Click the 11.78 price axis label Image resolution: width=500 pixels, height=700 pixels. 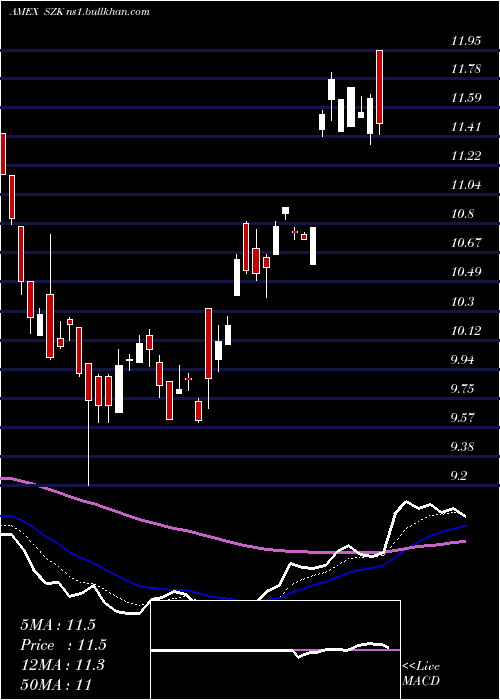coord(466,69)
